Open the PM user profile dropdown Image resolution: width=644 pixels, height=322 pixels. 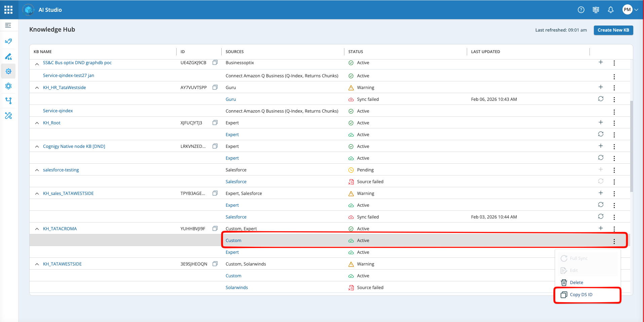(x=630, y=10)
